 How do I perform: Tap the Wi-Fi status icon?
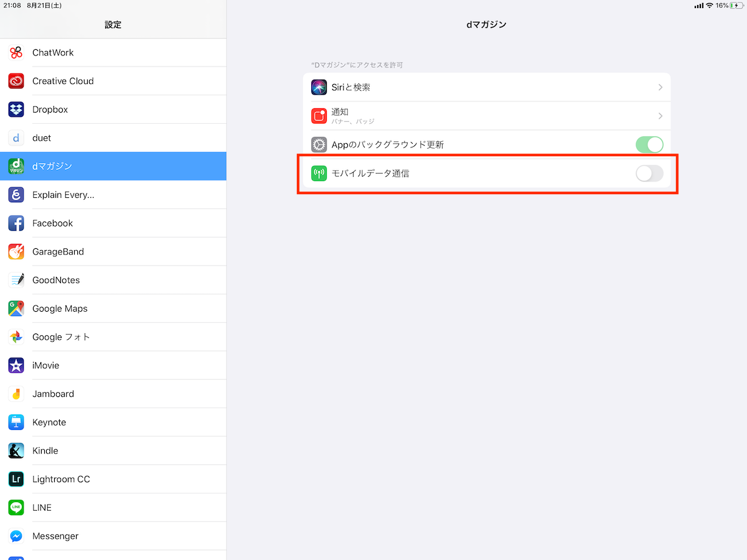point(709,5)
